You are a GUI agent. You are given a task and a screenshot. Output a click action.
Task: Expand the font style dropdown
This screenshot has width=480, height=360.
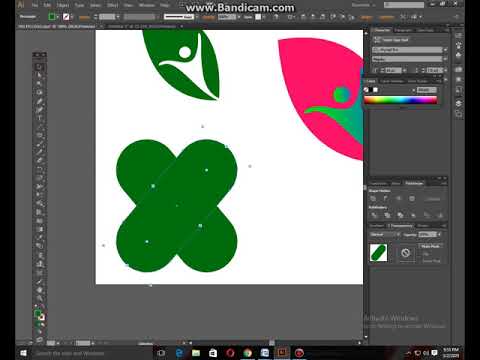pyautogui.click(x=445, y=59)
